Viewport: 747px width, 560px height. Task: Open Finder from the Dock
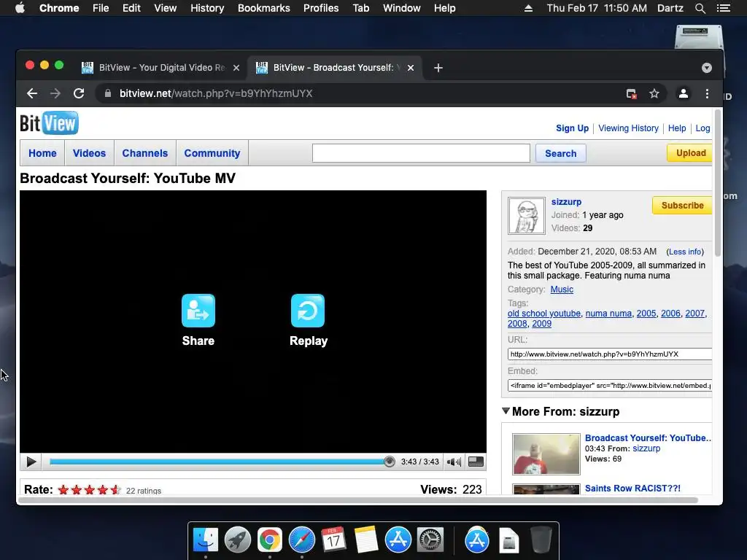click(205, 540)
